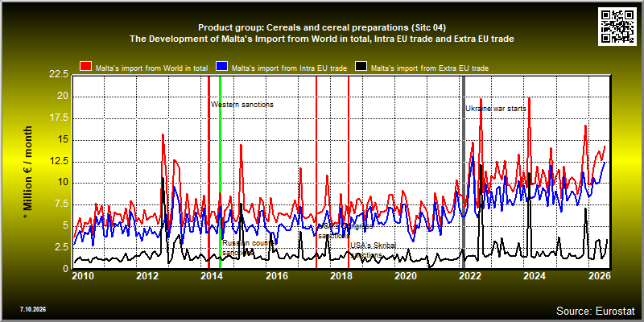Click the 7.10.2026 date stamp
Screen dimensions: 644x322
[x=32, y=309]
